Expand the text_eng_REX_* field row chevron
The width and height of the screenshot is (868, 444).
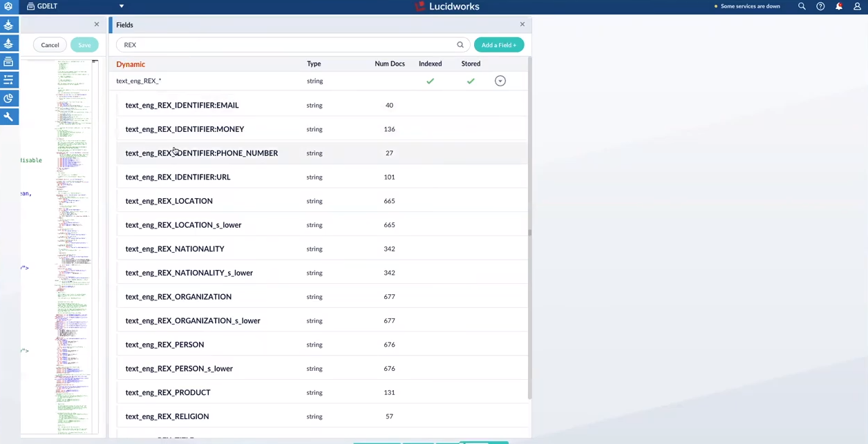click(500, 81)
